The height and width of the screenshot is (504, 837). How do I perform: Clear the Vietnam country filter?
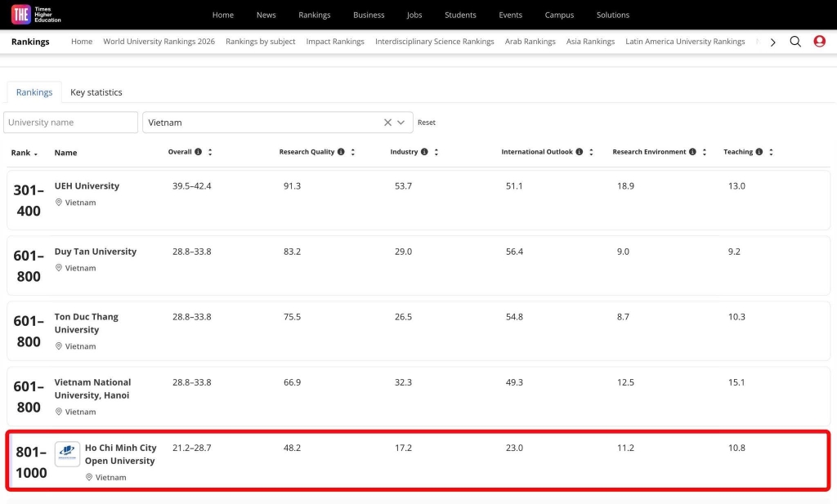[x=387, y=123]
